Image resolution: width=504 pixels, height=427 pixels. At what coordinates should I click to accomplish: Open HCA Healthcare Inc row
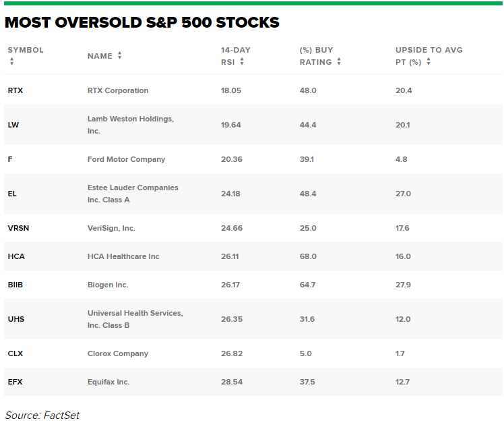(x=253, y=256)
